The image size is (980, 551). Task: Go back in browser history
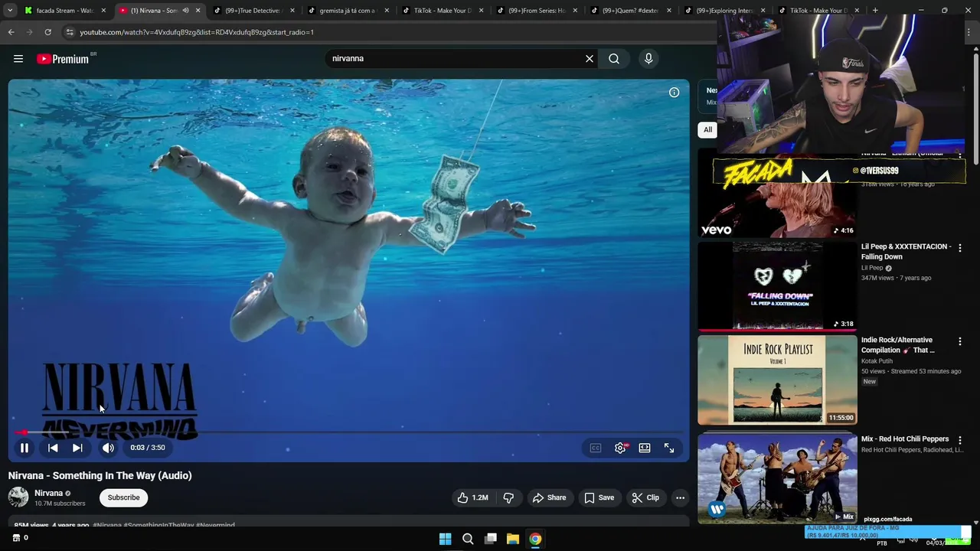click(11, 32)
